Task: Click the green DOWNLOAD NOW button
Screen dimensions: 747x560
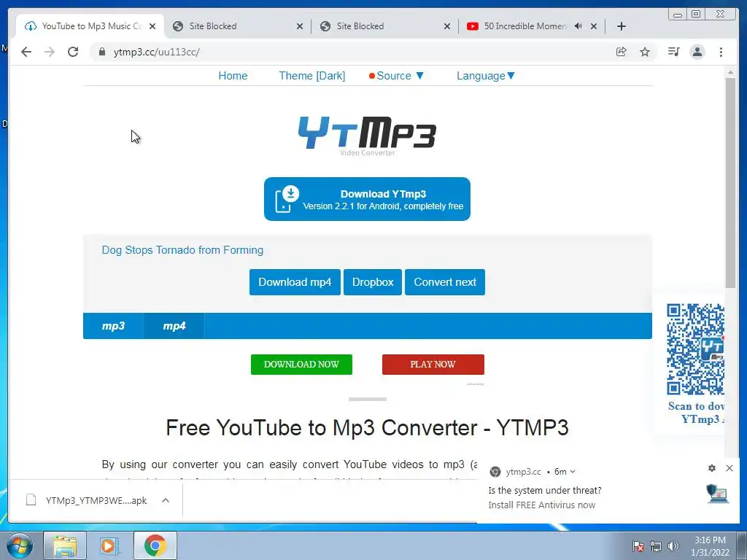Action: click(301, 365)
